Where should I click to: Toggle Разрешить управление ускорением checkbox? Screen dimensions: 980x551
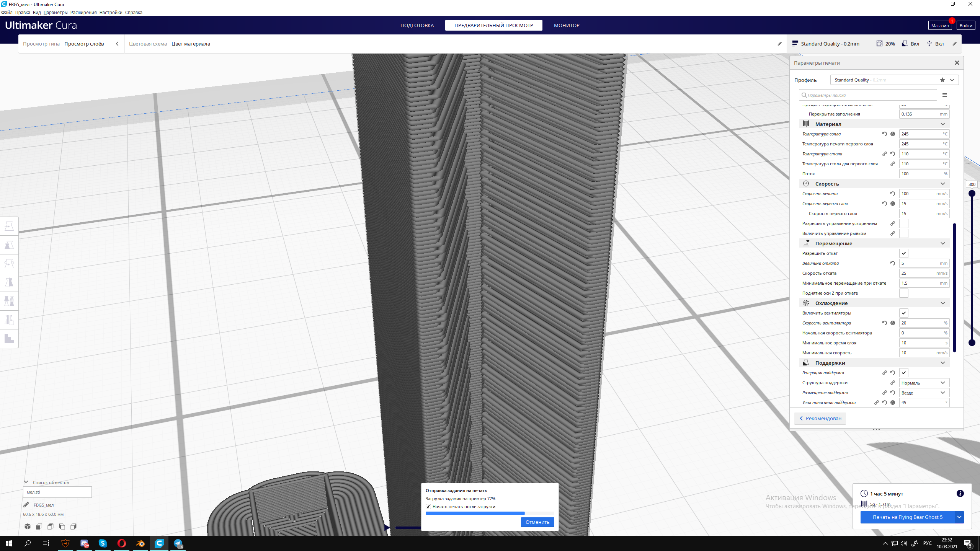click(x=904, y=223)
